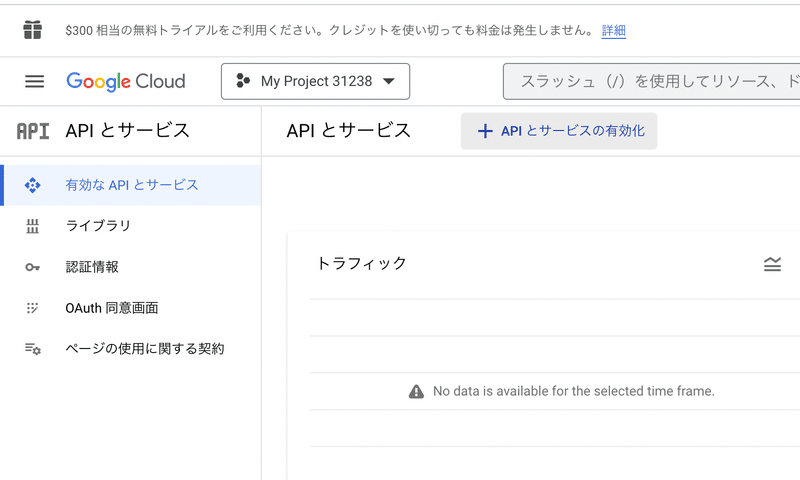Click the 有効な API とサービス icon
Viewport: 800px width, 480px height.
32,185
